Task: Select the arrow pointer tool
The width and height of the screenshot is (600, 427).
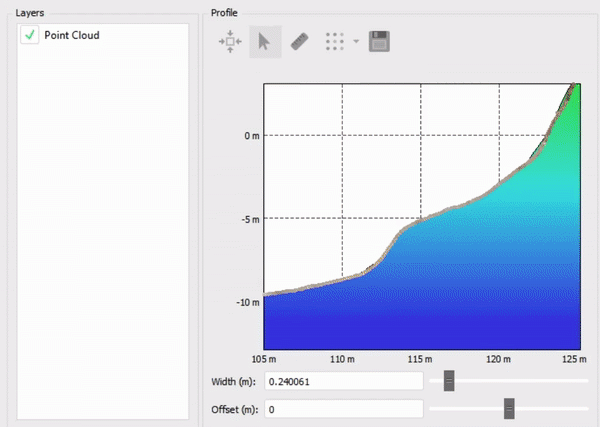Action: click(265, 41)
